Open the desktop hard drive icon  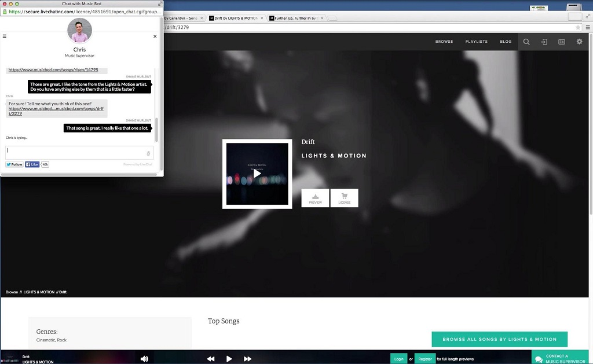(x=574, y=7)
